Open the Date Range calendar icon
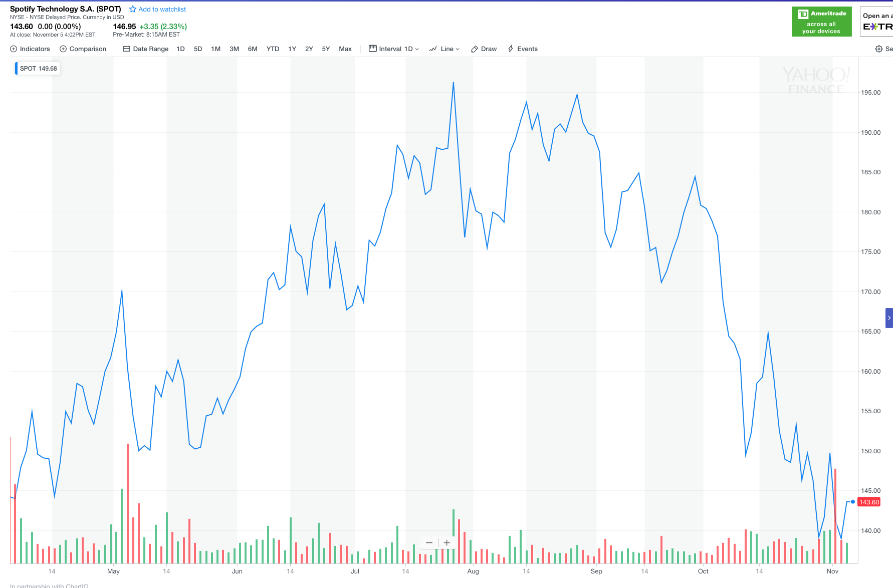The width and height of the screenshot is (893, 588). [x=127, y=49]
